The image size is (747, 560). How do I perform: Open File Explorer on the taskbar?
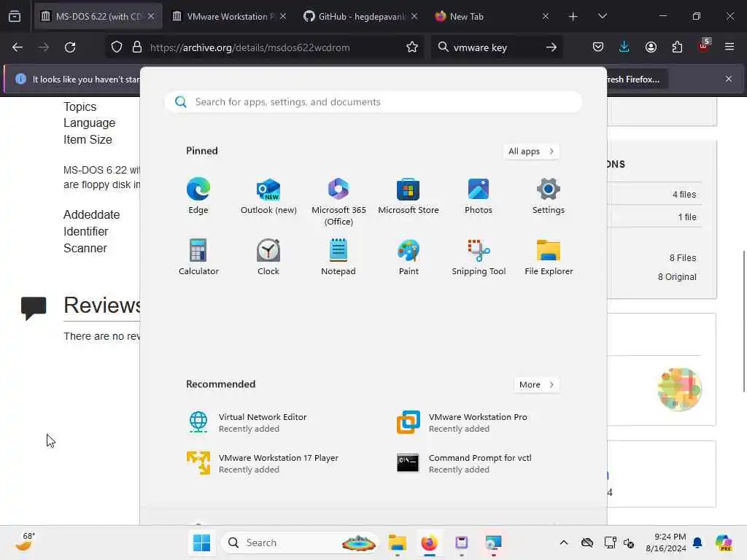click(397, 542)
